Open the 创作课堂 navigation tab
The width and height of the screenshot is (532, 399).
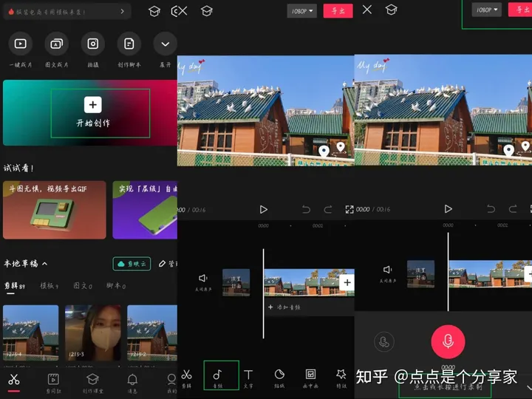point(92,383)
